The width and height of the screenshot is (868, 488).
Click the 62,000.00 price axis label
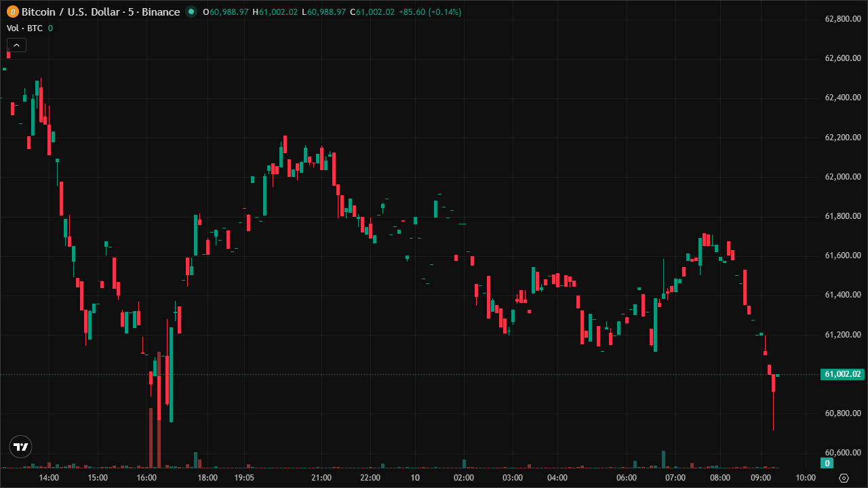[843, 177]
